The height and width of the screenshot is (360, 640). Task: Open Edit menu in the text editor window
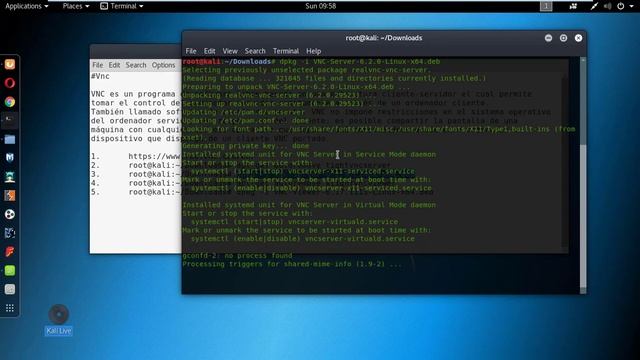click(x=114, y=65)
